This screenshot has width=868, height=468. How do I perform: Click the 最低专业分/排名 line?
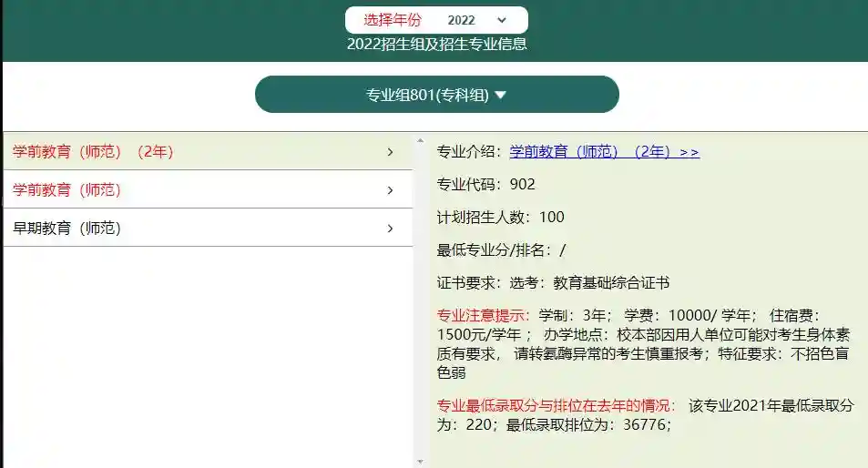pos(502,250)
